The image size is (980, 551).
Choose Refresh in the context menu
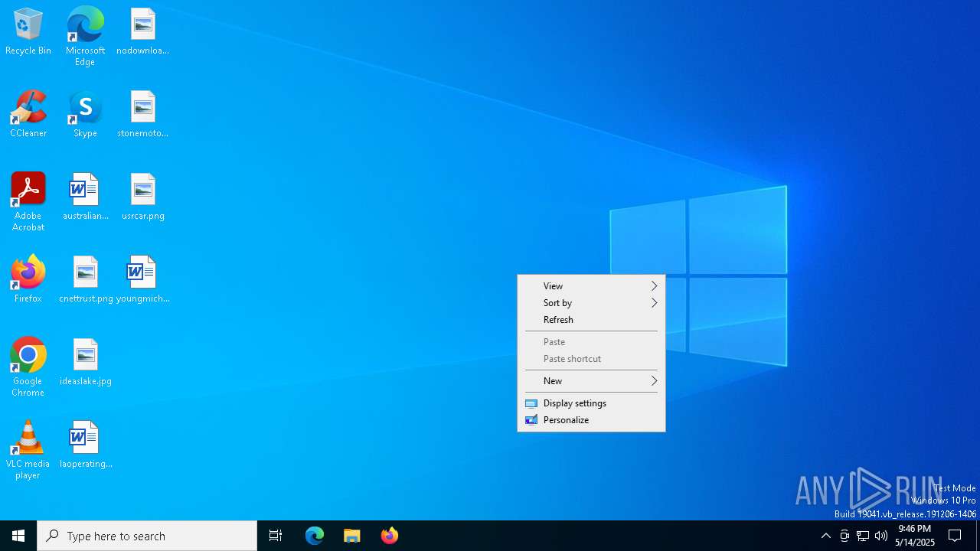pos(591,320)
